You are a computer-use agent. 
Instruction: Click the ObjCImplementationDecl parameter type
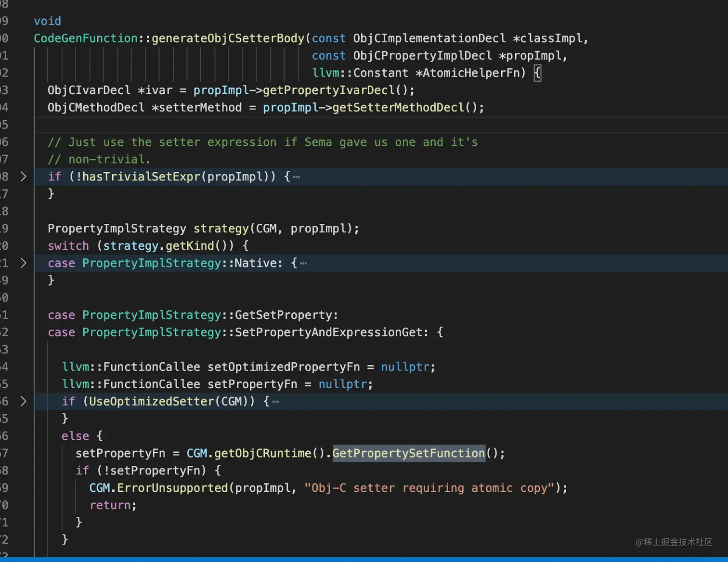[x=429, y=38]
